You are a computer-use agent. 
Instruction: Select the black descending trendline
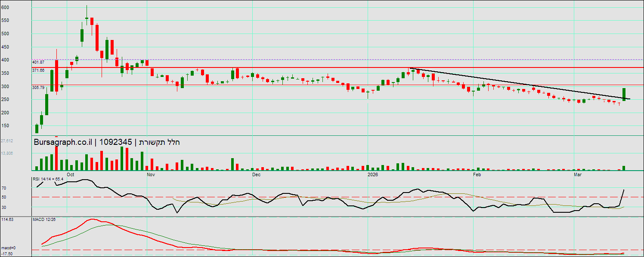point(517,84)
